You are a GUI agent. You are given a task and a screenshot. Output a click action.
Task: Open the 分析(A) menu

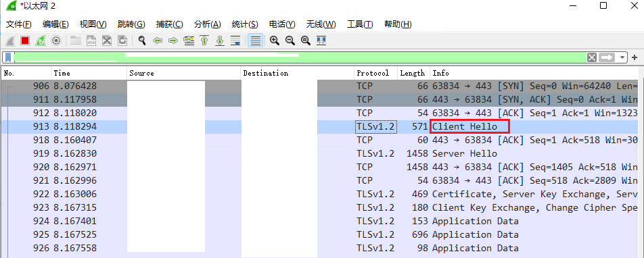[x=208, y=24]
